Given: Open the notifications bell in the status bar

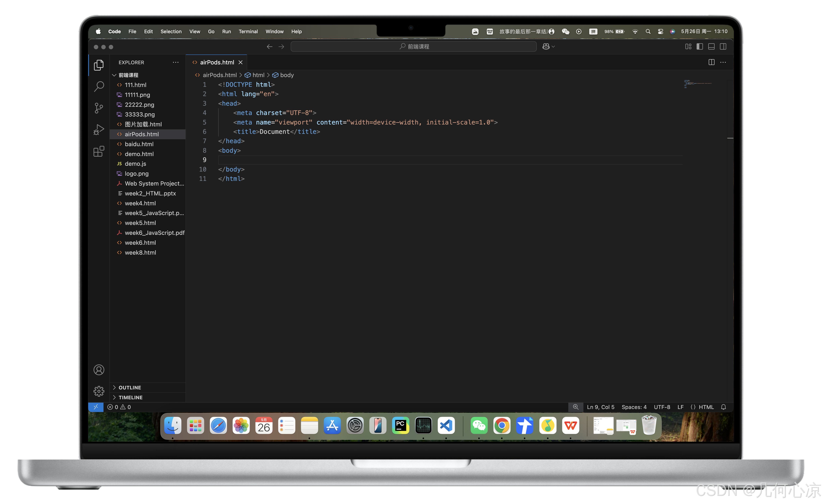Looking at the screenshot, I should 723,407.
